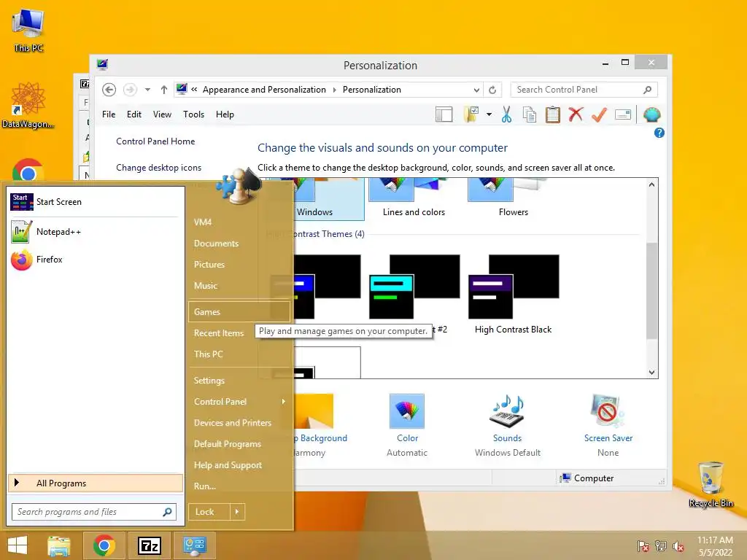Click the shell icon in the toolbar
The height and width of the screenshot is (560, 747).
(651, 114)
